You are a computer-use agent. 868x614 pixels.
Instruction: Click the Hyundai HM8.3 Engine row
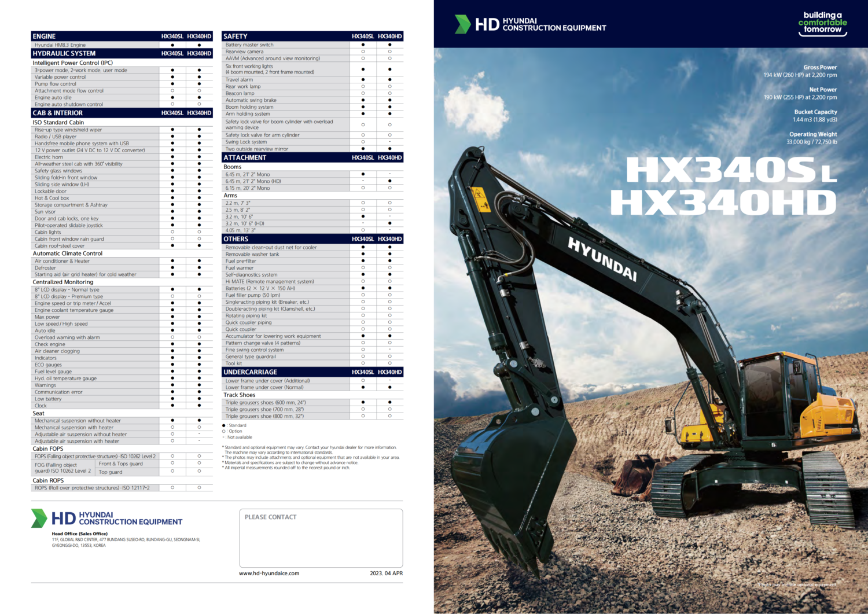[122, 45]
